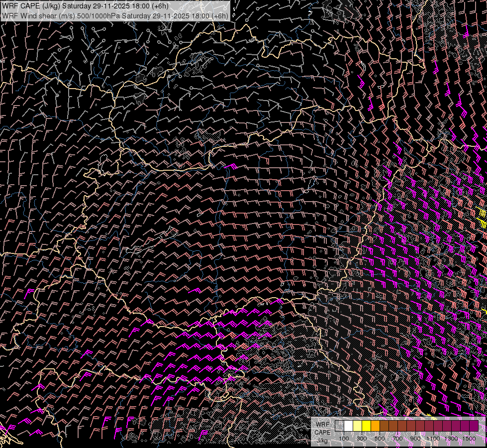Image resolution: width=487 pixels, height=448 pixels.
Task: Click the "1500" legend tick label
Action: pos(469,439)
